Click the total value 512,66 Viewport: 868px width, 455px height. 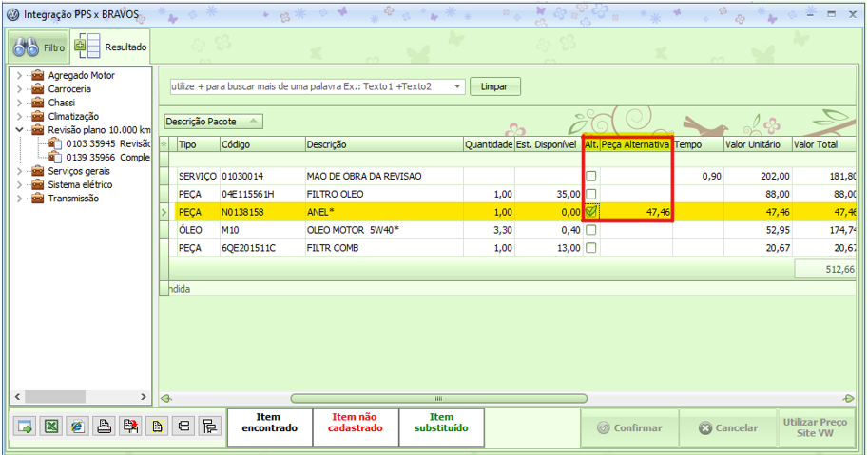tap(825, 269)
